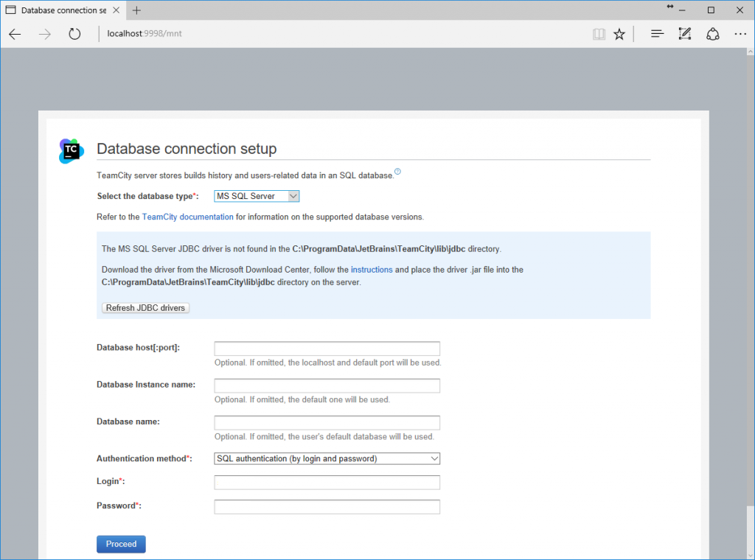Click the Authentication method label
Screen dimensions: 755x560
(145, 458)
